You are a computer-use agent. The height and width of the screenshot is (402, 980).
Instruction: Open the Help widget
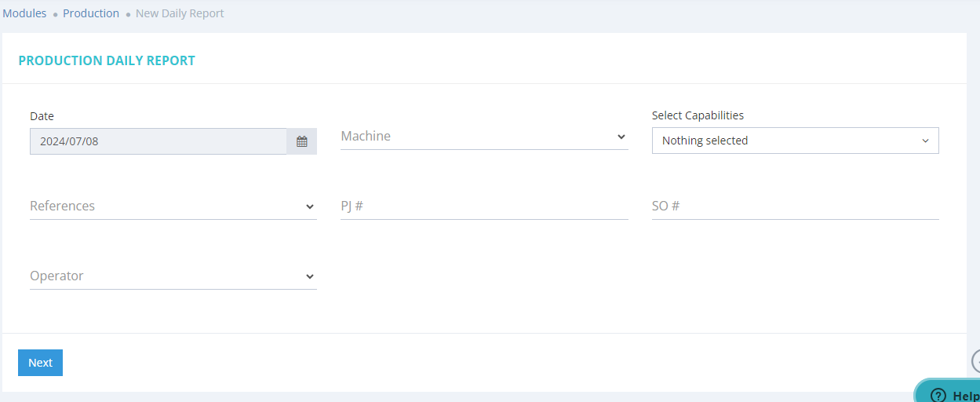(957, 395)
